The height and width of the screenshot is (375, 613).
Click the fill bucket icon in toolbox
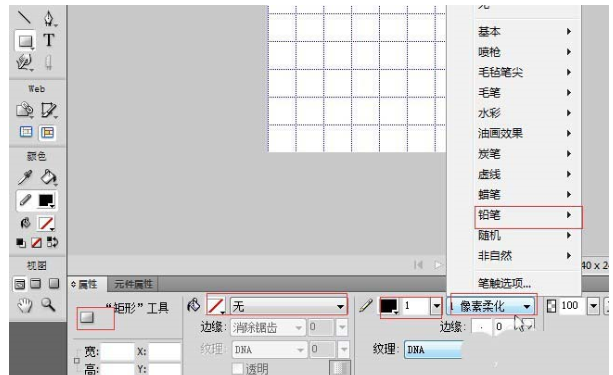click(x=25, y=223)
